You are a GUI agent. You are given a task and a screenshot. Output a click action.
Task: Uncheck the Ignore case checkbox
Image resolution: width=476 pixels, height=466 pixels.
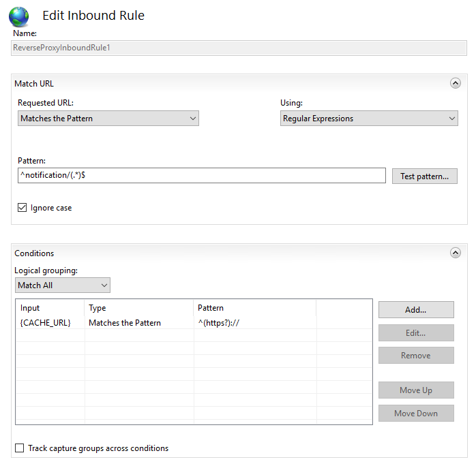(23, 208)
